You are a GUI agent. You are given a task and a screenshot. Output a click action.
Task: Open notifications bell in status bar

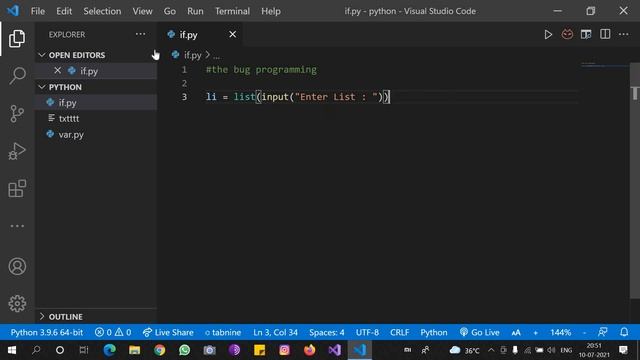point(624,332)
